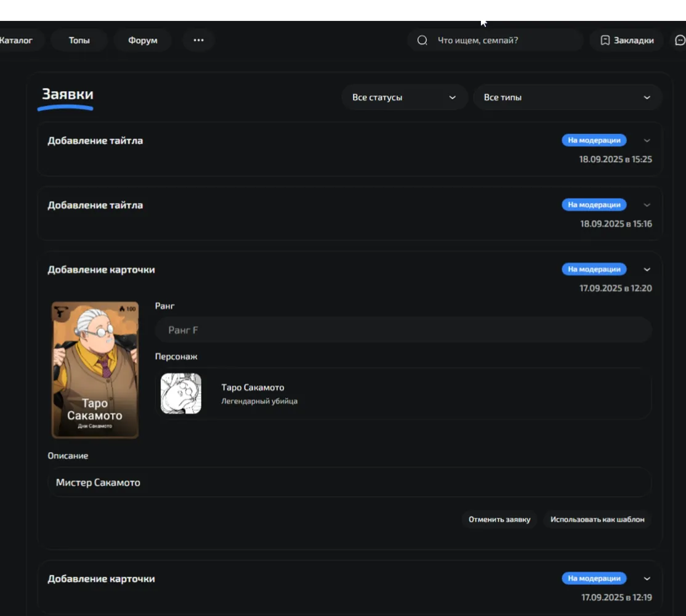Open the Таро Сакамото card image

coord(95,370)
